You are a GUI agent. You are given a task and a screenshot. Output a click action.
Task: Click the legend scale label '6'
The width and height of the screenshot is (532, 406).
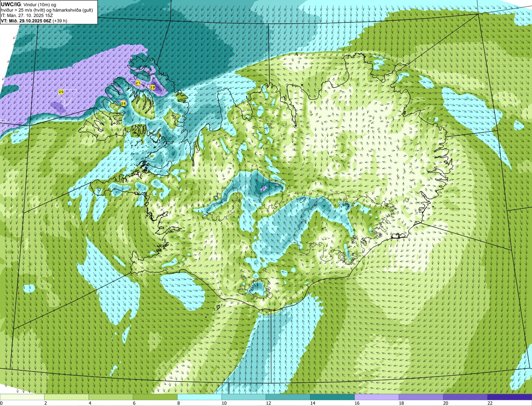[x=134, y=403]
